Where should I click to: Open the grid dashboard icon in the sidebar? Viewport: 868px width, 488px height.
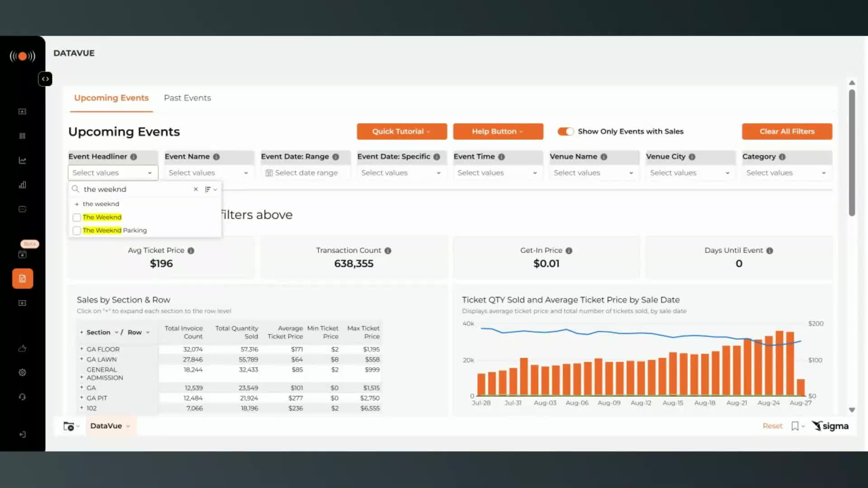click(x=22, y=136)
